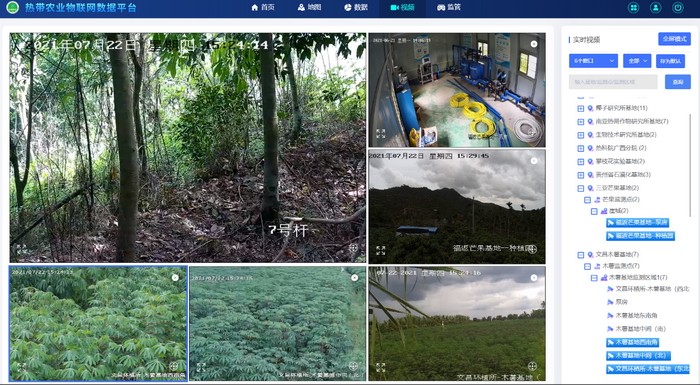
Task: Open PTZ control on pump room feed
Action: (532, 132)
